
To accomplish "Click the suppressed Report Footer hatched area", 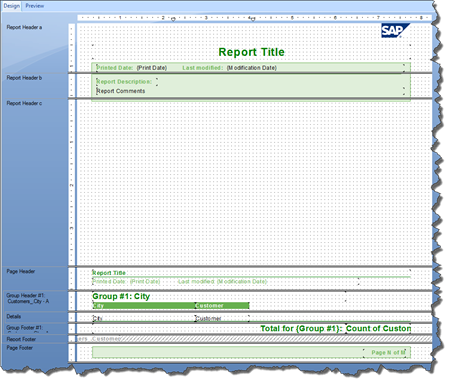I will tap(254, 339).
